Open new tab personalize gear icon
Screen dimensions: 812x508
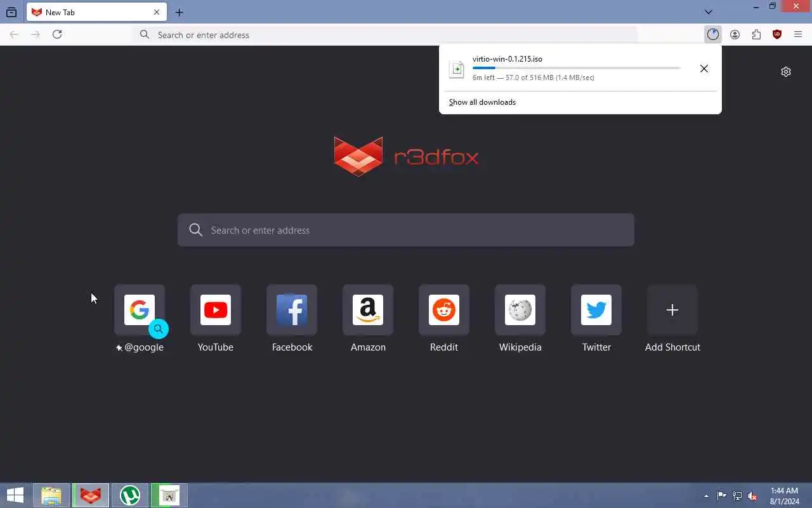pyautogui.click(x=786, y=72)
